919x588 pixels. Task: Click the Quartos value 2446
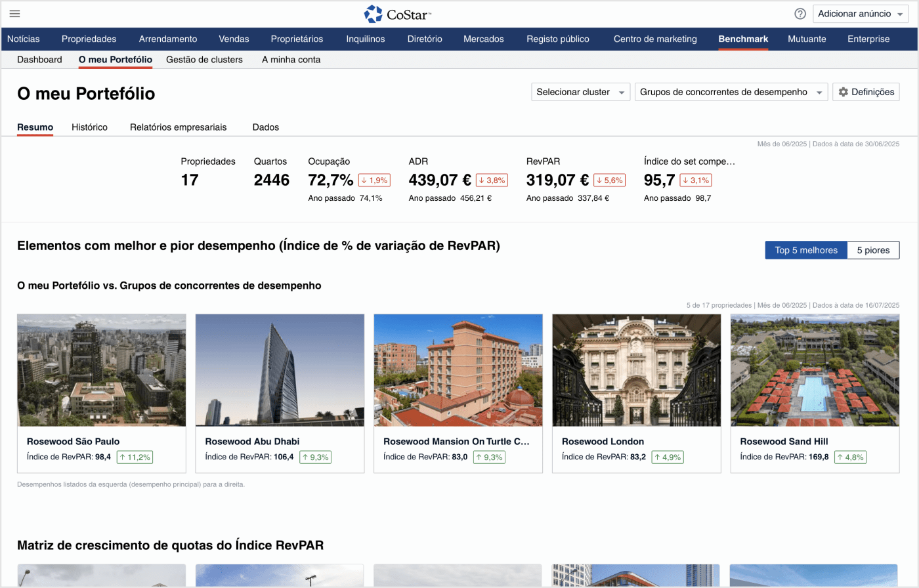pyautogui.click(x=272, y=180)
